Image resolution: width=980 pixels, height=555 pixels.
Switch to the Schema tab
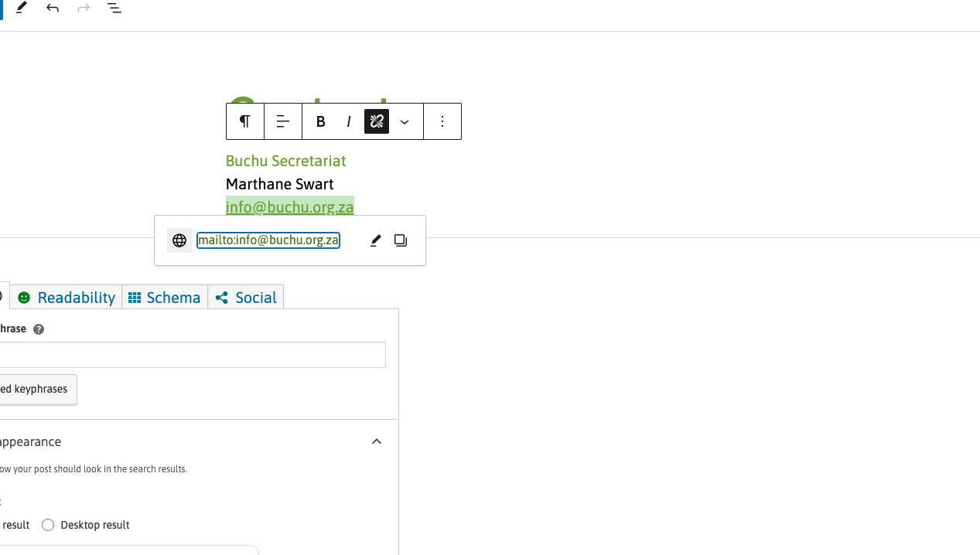click(x=165, y=298)
